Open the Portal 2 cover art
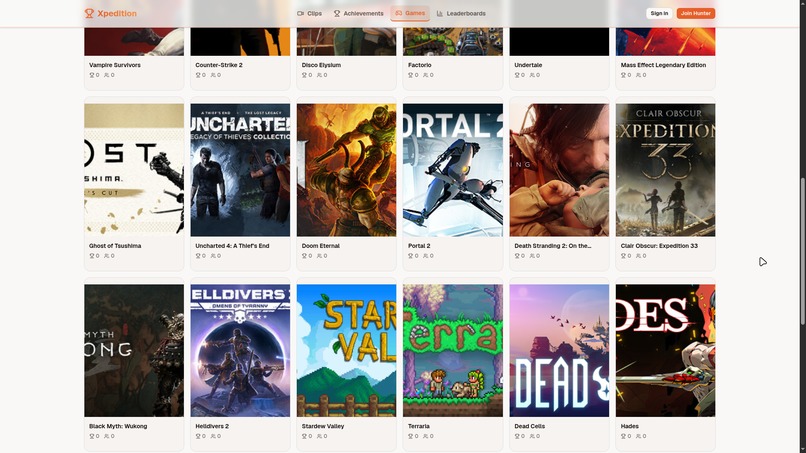 click(453, 170)
